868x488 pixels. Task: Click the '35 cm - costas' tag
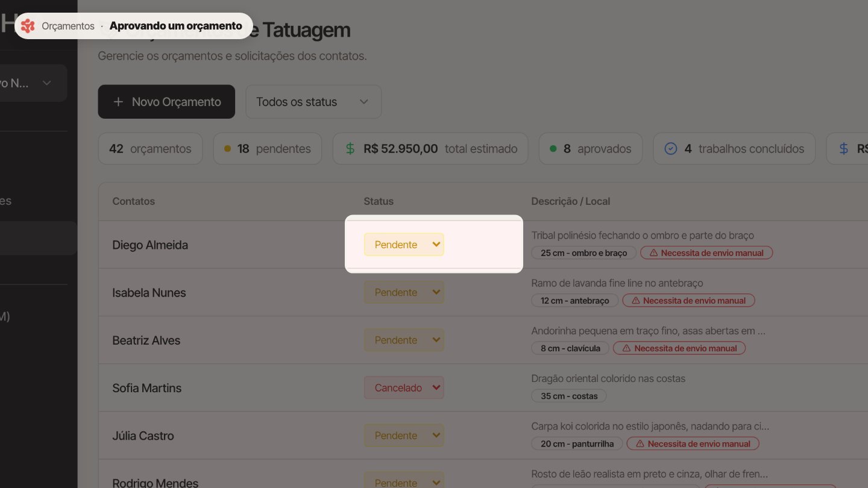[569, 396]
